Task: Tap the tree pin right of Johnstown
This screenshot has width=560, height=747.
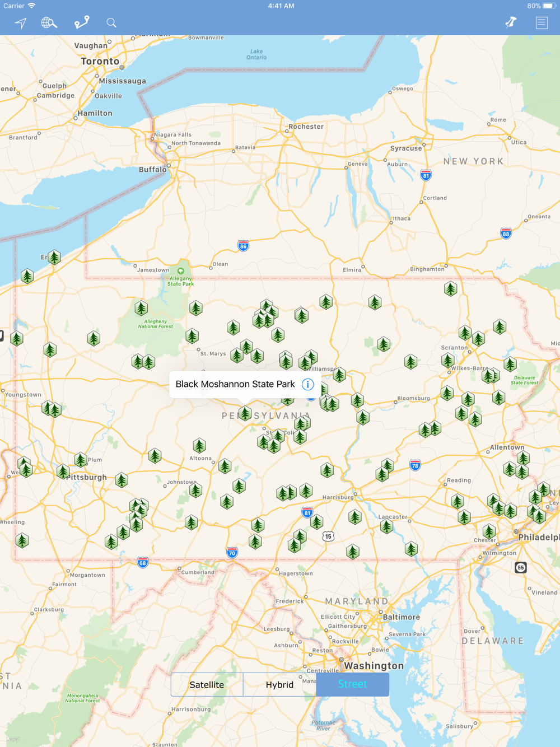Action: click(x=195, y=491)
